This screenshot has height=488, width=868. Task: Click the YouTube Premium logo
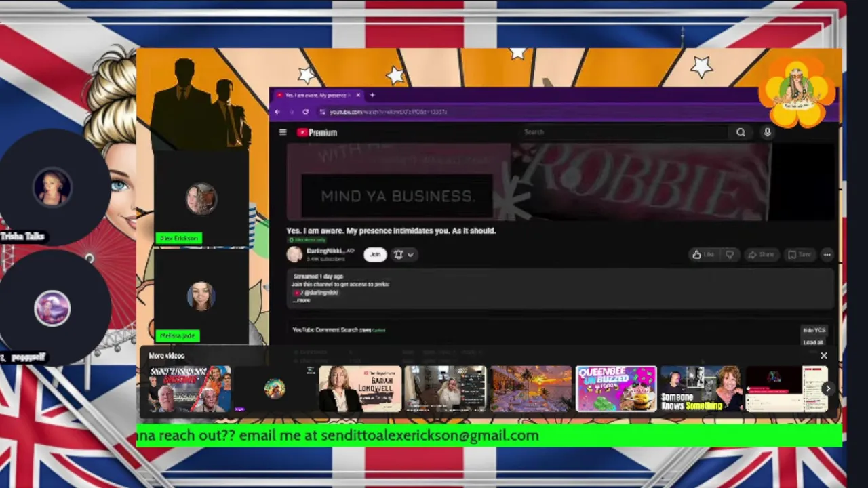(x=317, y=132)
